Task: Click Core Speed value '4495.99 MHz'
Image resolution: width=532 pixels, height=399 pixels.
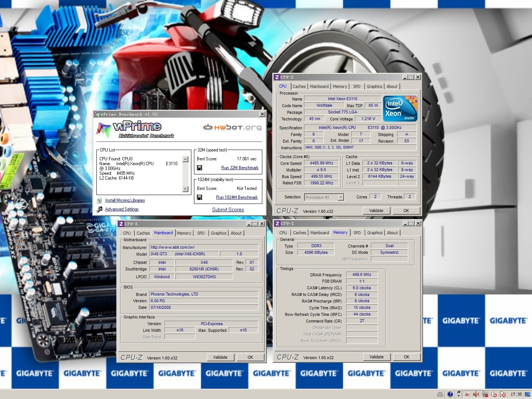Action: point(321,163)
